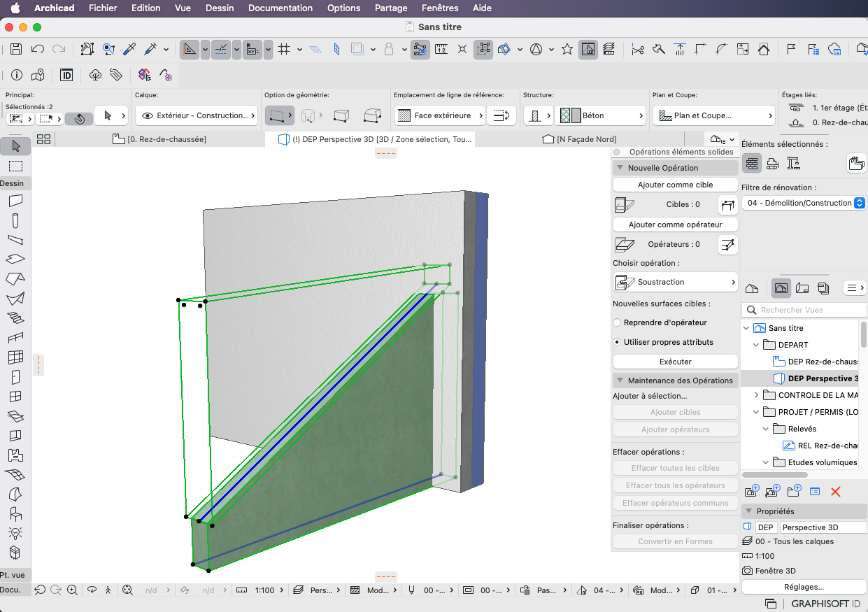Click 'Ajouter comme cible' button
Viewport: 868px width, 612px height.
tap(676, 185)
